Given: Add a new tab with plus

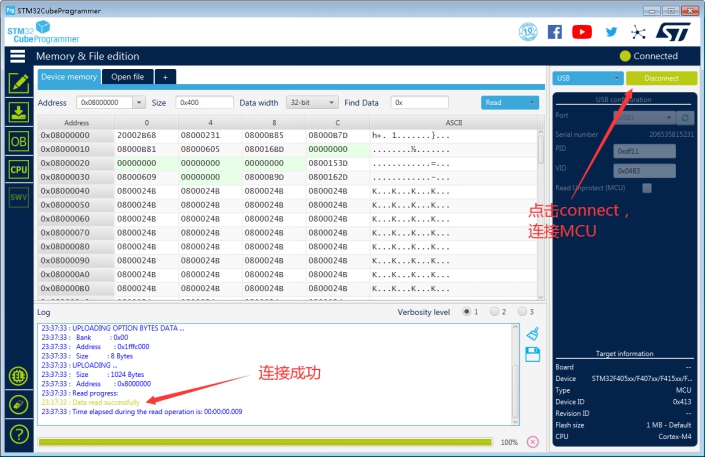Looking at the screenshot, I should point(165,77).
